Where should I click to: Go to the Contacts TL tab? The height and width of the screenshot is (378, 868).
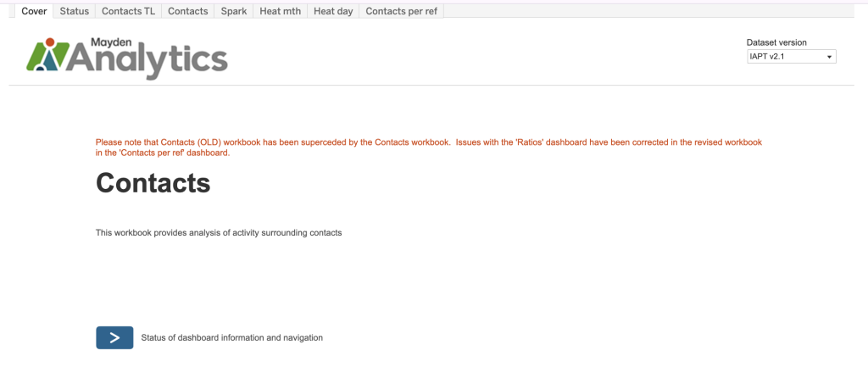128,11
